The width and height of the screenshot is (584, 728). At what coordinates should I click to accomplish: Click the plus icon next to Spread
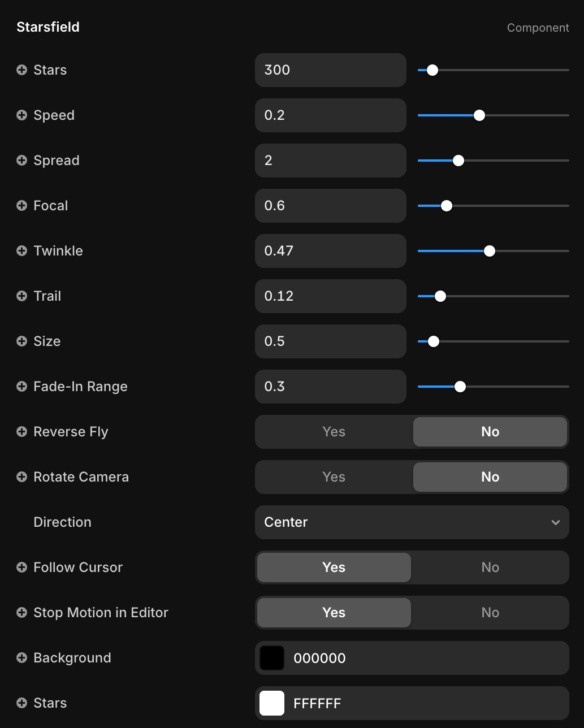(x=21, y=161)
